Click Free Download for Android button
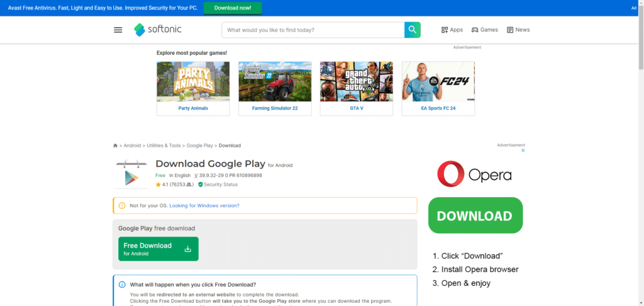 tap(158, 249)
